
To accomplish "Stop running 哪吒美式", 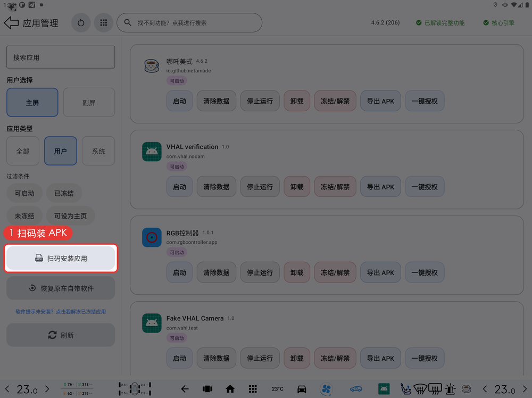I will (260, 101).
